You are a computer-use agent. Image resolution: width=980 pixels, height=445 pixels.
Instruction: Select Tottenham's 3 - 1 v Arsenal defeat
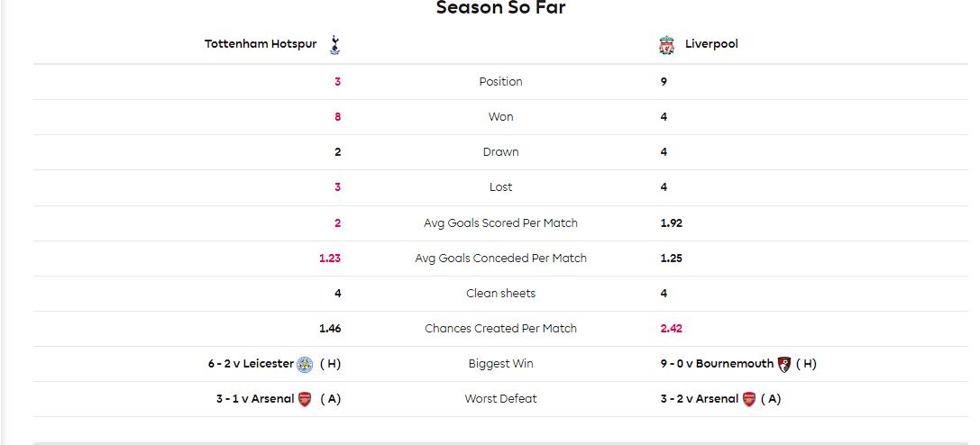(x=255, y=399)
